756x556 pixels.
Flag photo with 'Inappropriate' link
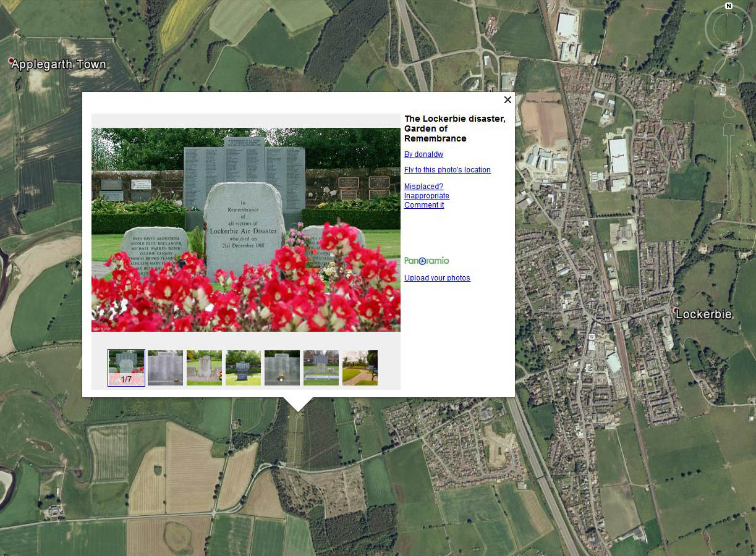[x=427, y=196]
